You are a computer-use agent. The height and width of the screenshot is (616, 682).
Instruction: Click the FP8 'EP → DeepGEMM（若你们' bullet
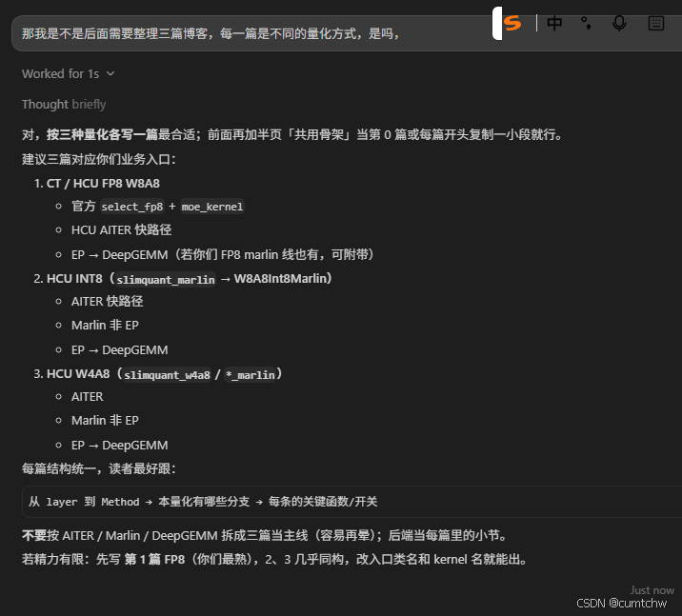click(223, 255)
